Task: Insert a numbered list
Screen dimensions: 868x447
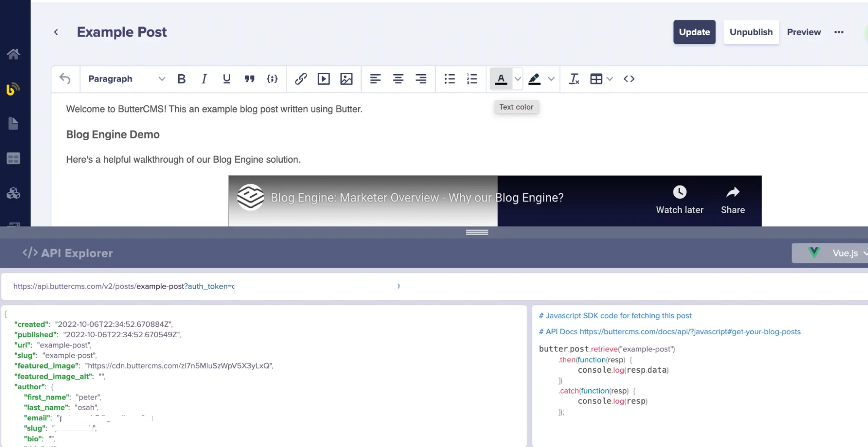Action: coord(472,79)
